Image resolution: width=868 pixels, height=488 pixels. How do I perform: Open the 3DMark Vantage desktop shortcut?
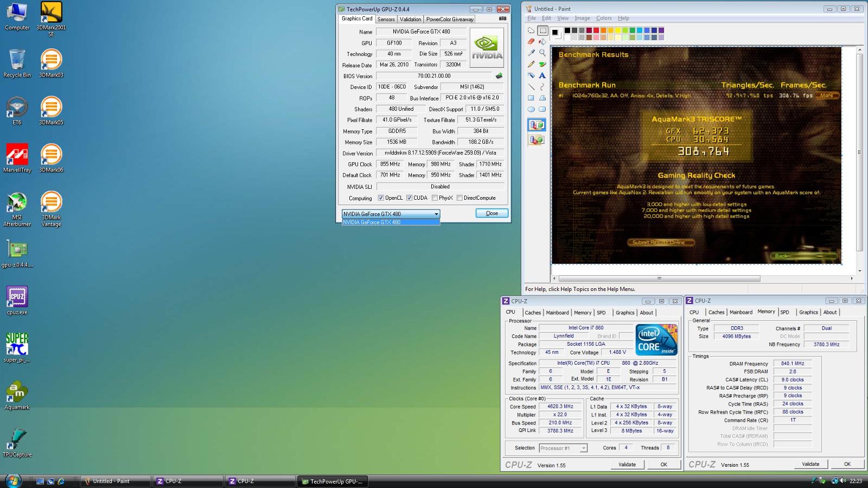[51, 208]
